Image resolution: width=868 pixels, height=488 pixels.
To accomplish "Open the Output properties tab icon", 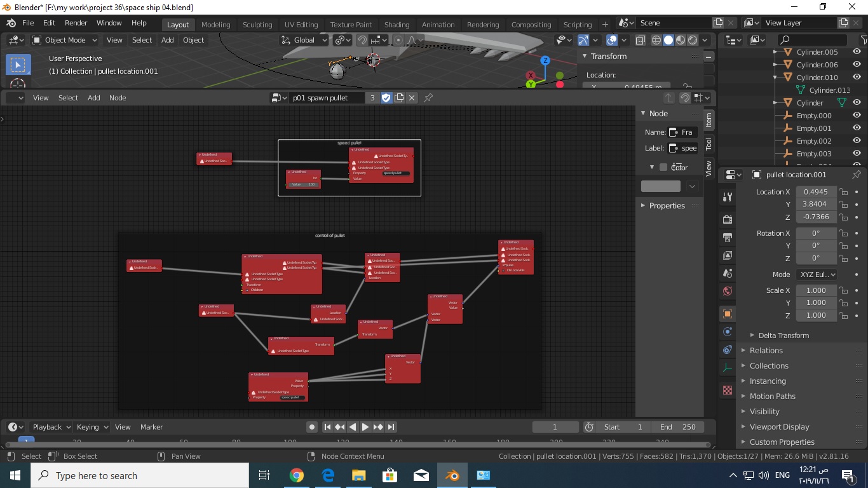I will click(x=728, y=237).
